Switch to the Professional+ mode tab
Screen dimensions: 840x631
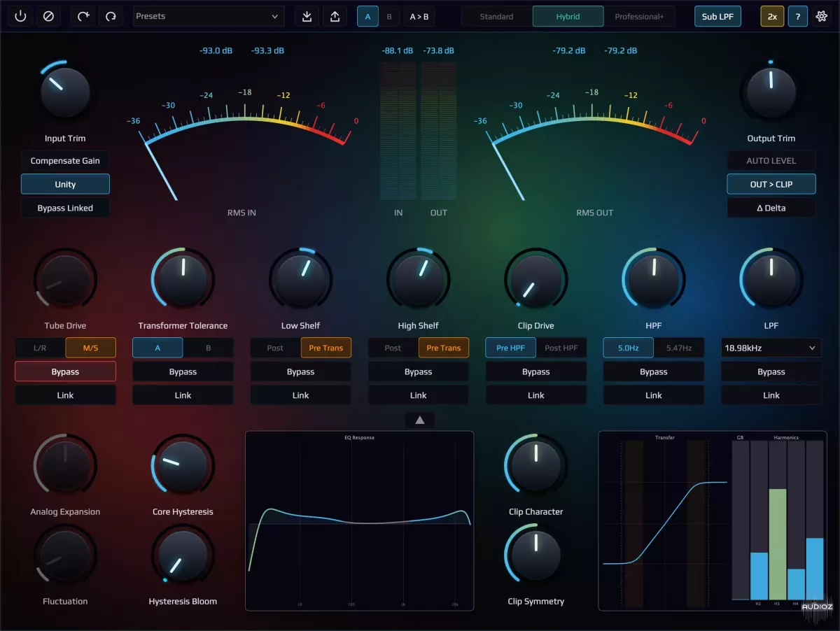pyautogui.click(x=639, y=16)
